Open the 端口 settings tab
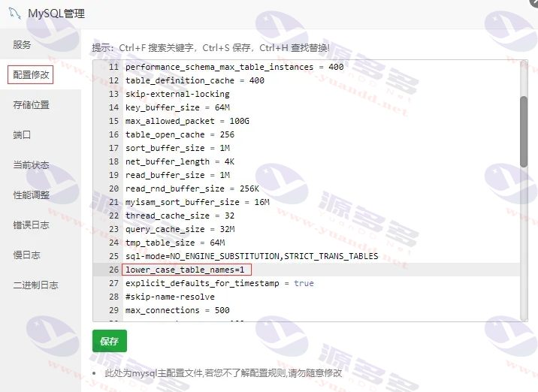 pos(22,134)
